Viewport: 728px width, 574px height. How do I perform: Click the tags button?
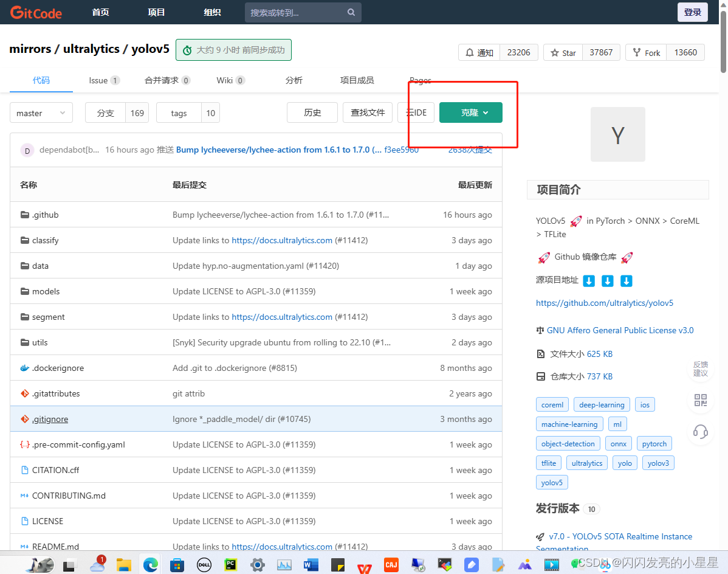coord(179,113)
